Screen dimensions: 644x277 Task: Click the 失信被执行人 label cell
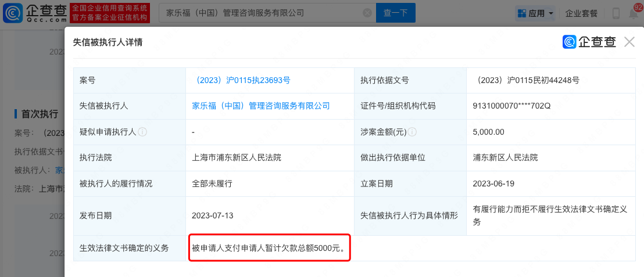coord(130,106)
